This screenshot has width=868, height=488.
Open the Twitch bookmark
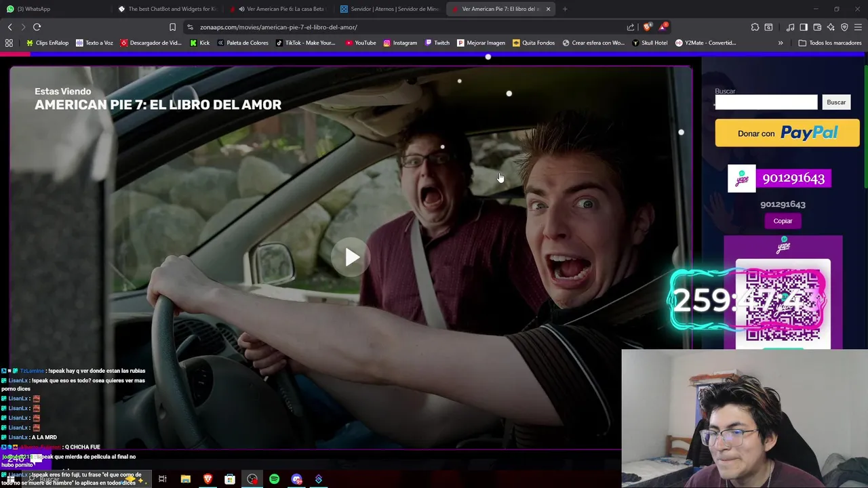[x=437, y=43]
